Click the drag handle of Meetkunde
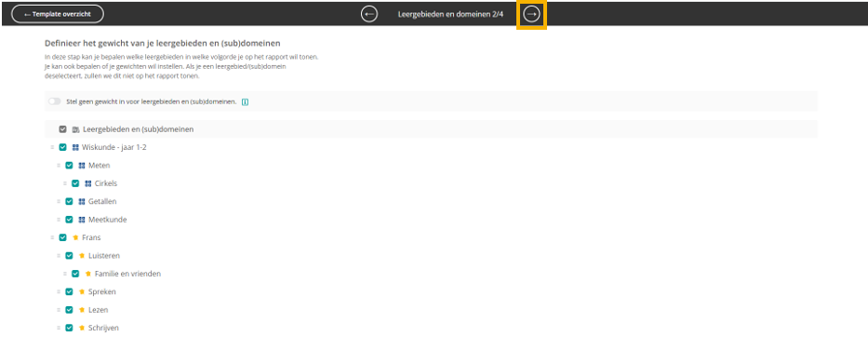 pyautogui.click(x=58, y=220)
